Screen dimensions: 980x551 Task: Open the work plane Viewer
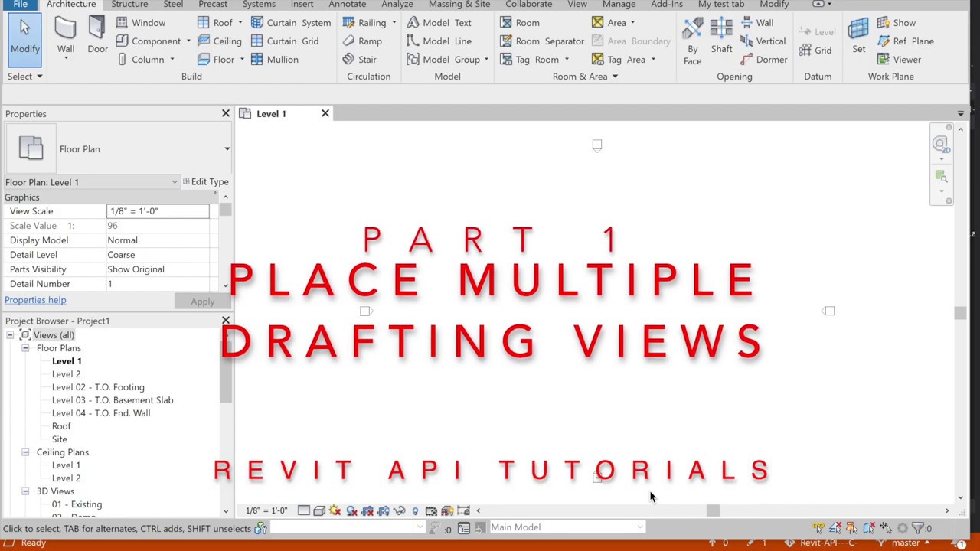point(899,60)
